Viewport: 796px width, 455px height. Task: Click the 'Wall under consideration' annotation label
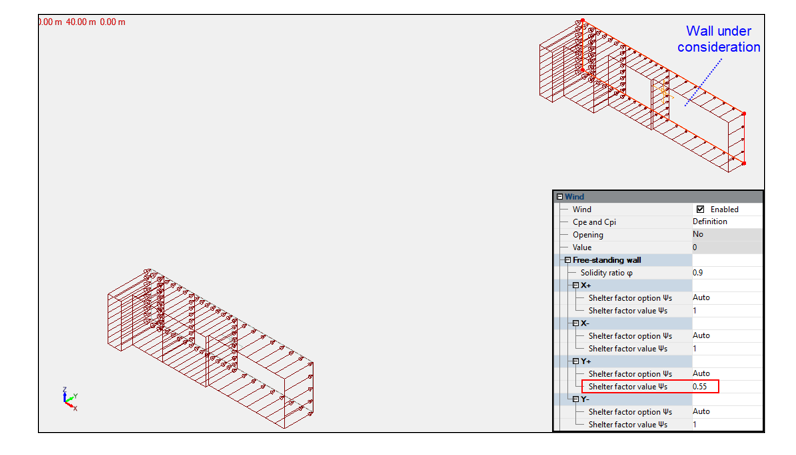[x=718, y=39]
